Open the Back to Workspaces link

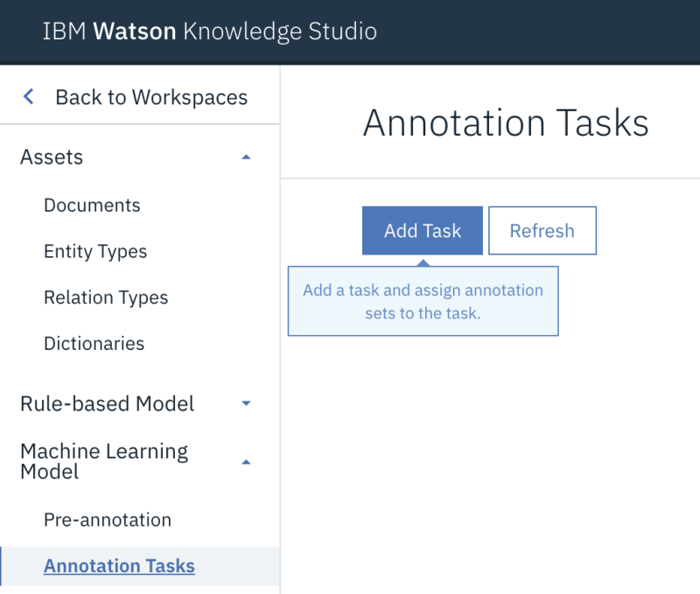pyautogui.click(x=150, y=97)
